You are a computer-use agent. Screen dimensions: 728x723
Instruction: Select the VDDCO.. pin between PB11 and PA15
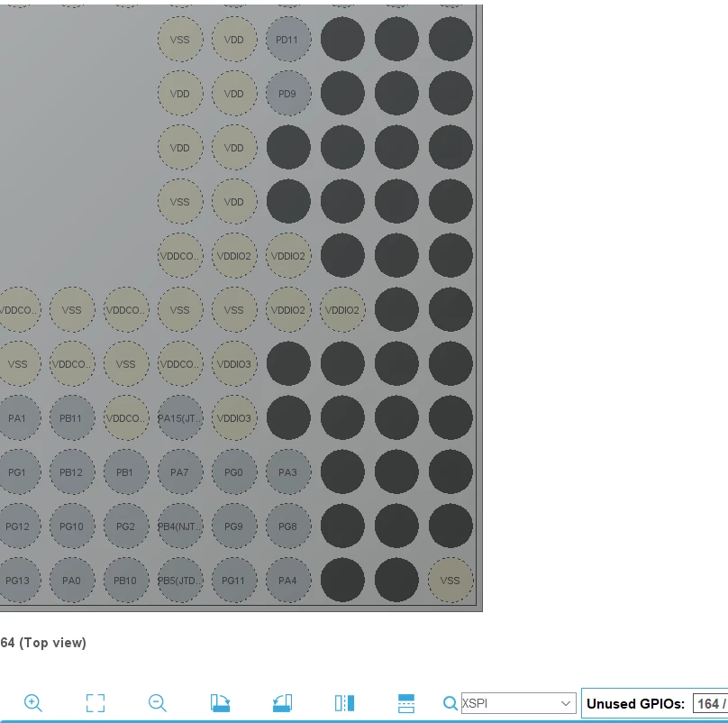126,417
